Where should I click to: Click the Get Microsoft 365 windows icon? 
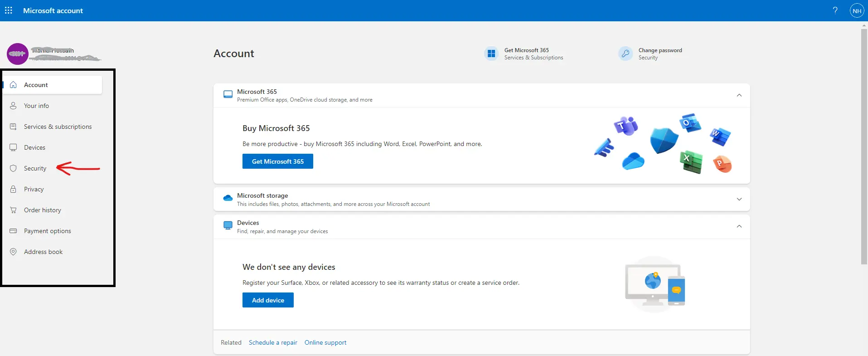(491, 54)
